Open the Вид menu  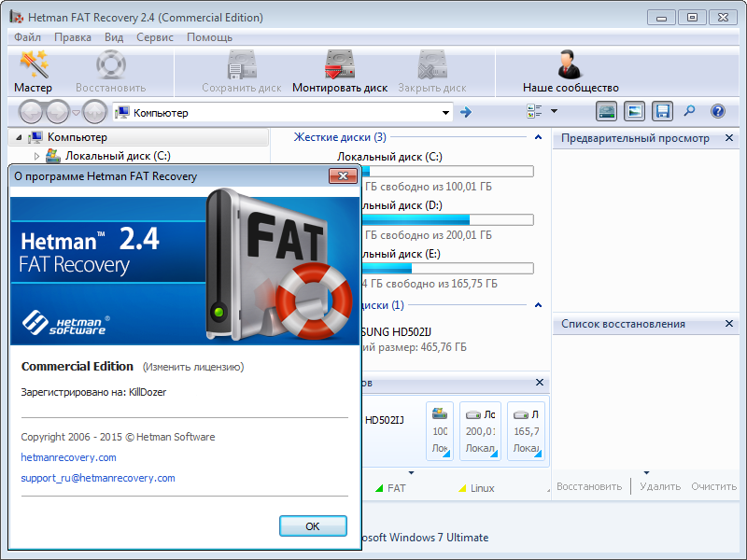[114, 37]
